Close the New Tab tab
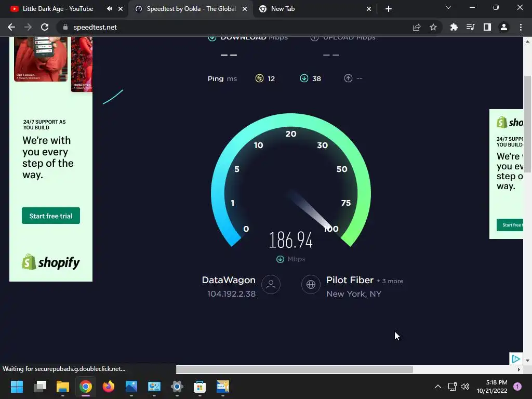The width and height of the screenshot is (532, 399). click(369, 9)
